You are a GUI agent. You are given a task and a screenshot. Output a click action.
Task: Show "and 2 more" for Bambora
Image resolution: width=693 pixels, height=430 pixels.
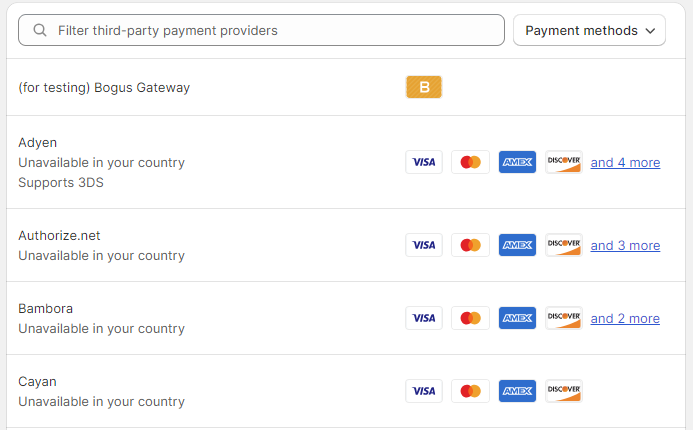point(625,318)
